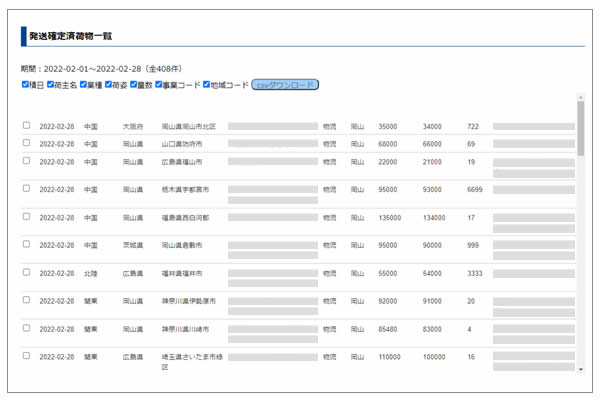Image resolution: width=600 pixels, height=400 pixels.
Task: Check the 神奈川県伊勢原市 row checkbox
Action: tap(27, 300)
